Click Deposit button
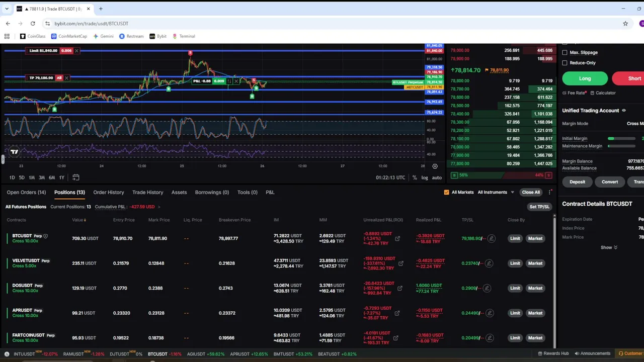The height and width of the screenshot is (362, 644). click(577, 182)
